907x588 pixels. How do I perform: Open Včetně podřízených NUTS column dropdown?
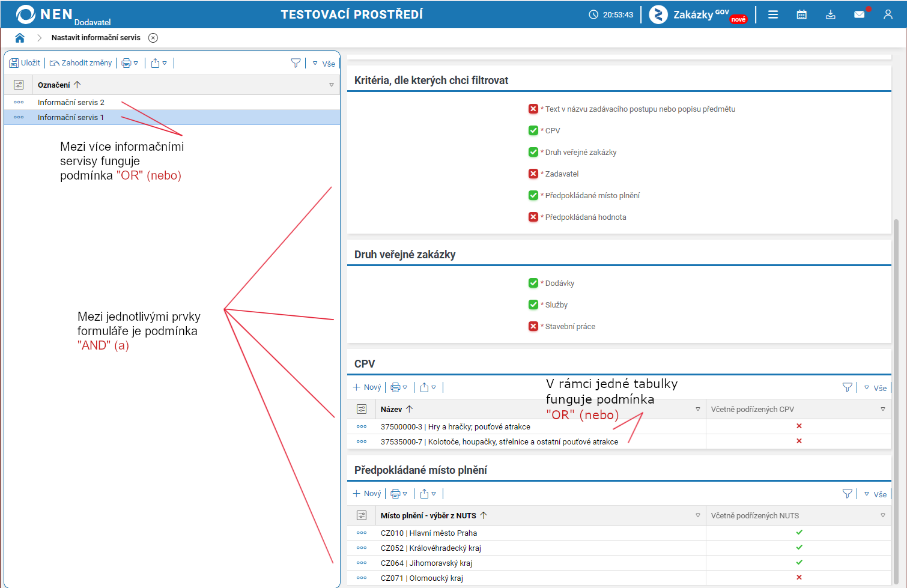883,515
